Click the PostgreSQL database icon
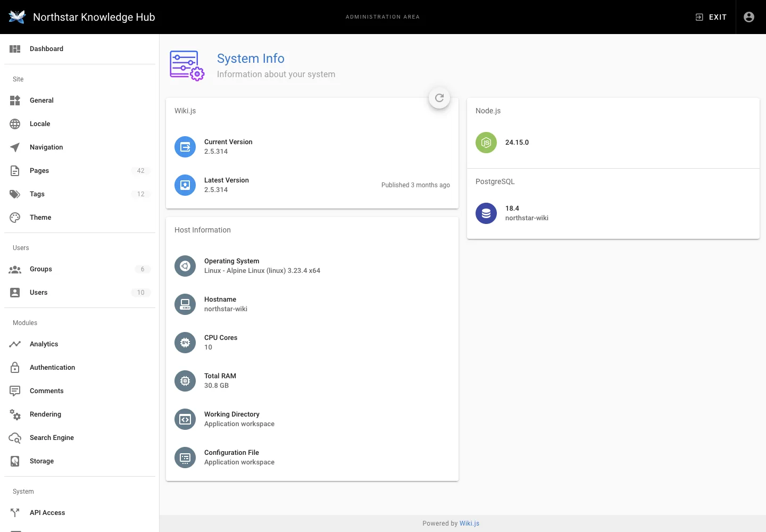Viewport: 766px width, 532px height. (x=486, y=213)
